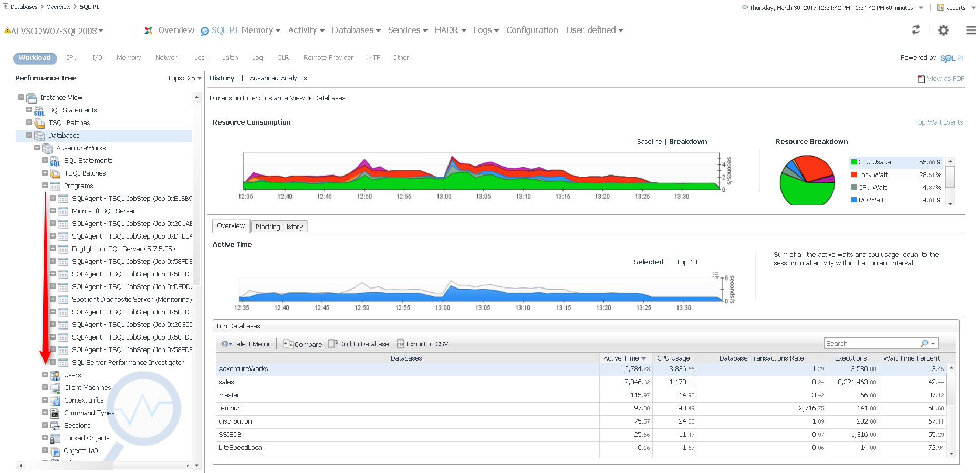The width and height of the screenshot is (980, 473).
Task: Open the settings gear icon
Action: [x=943, y=30]
